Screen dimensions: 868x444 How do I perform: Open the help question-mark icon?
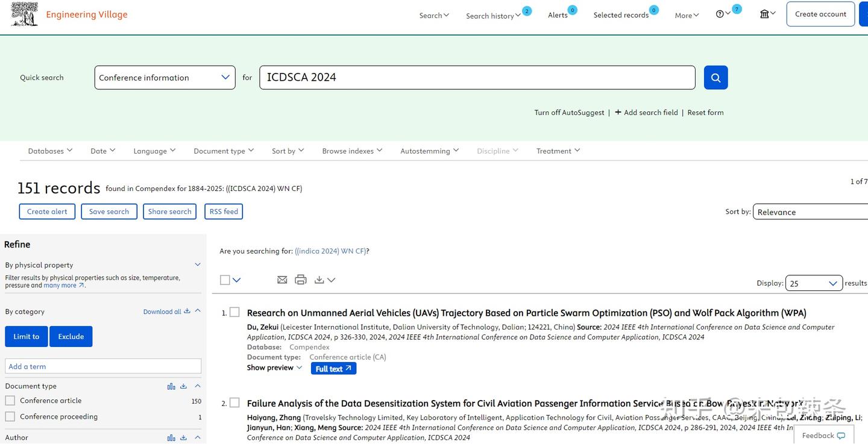719,13
